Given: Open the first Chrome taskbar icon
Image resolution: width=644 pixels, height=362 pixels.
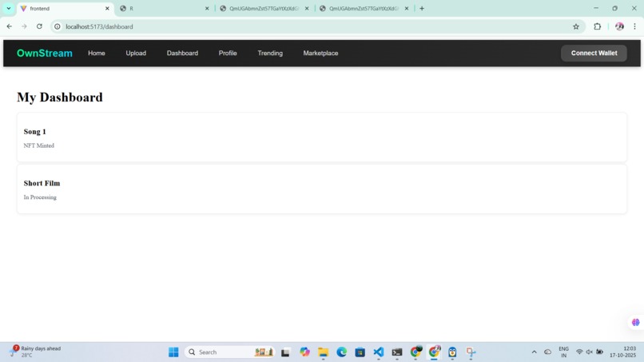Looking at the screenshot, I should [x=415, y=352].
